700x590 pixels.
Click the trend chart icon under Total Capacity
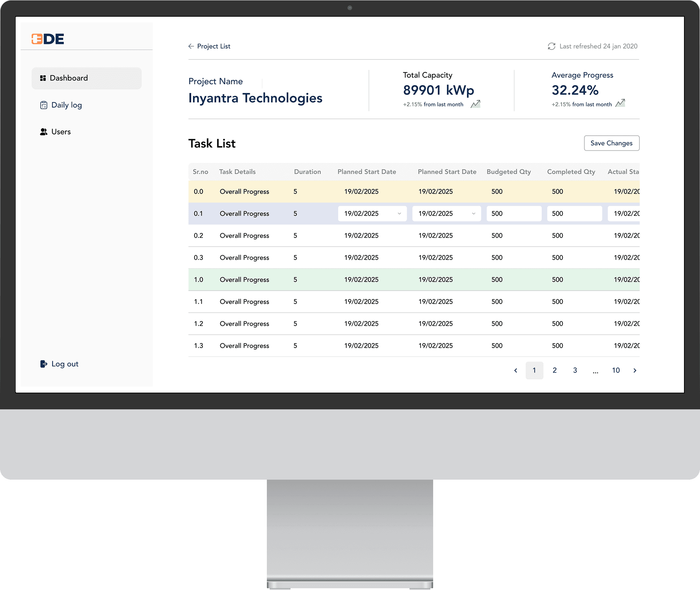pos(475,104)
